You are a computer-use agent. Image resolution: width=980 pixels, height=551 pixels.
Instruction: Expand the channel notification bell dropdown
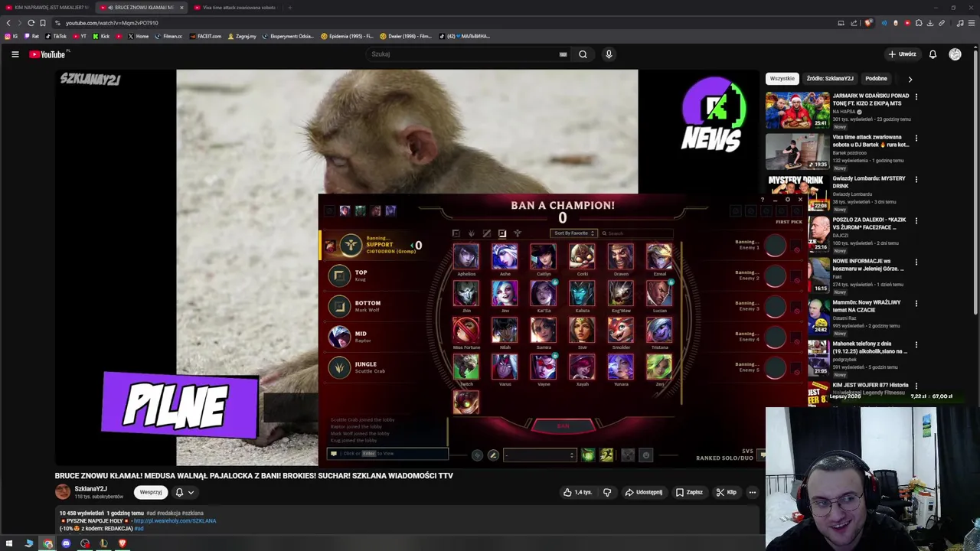(x=185, y=492)
